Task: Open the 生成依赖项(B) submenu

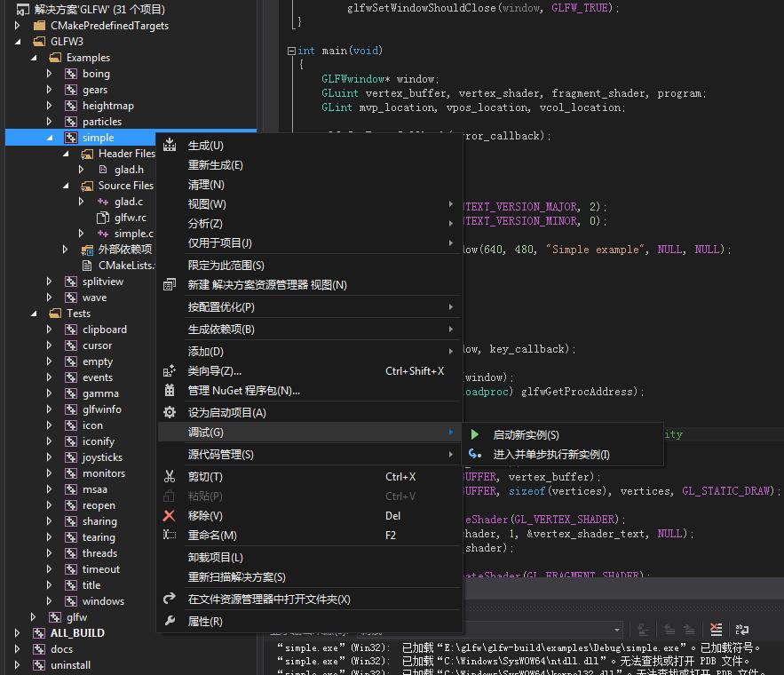Action: 310,329
